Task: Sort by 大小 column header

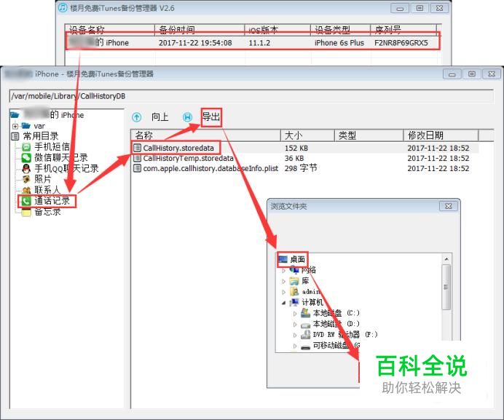Action: (x=308, y=135)
